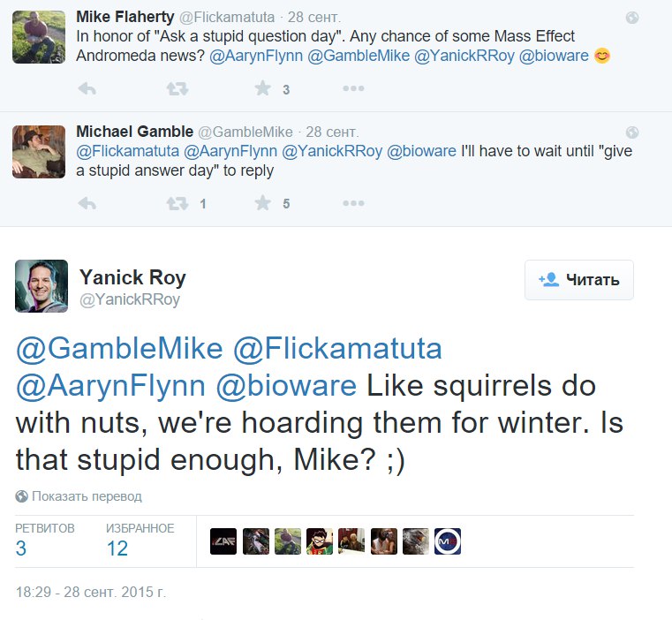The width and height of the screenshot is (672, 620).
Task: Open more options on Mike Flaherty's tweet
Action: [353, 89]
